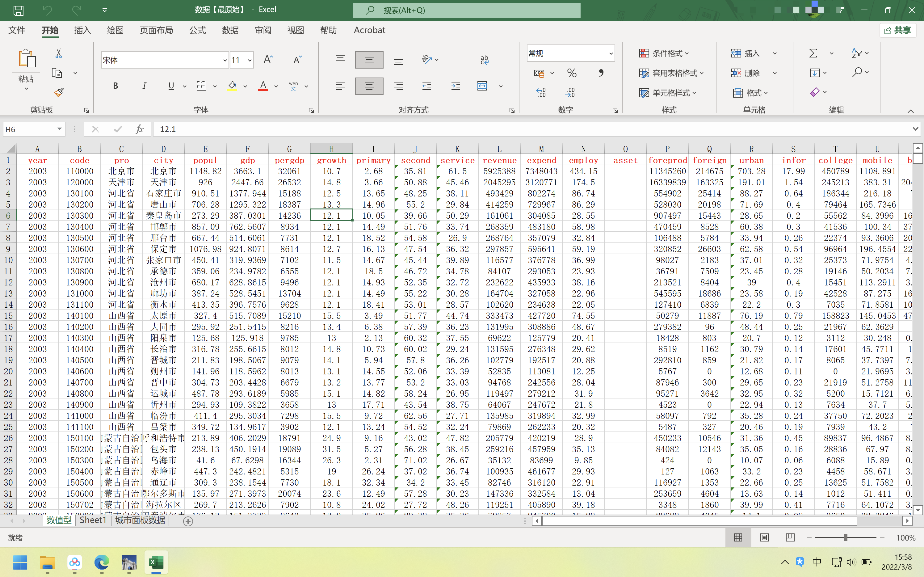Click the Merge and Center icon
The width and height of the screenshot is (924, 577).
482,86
